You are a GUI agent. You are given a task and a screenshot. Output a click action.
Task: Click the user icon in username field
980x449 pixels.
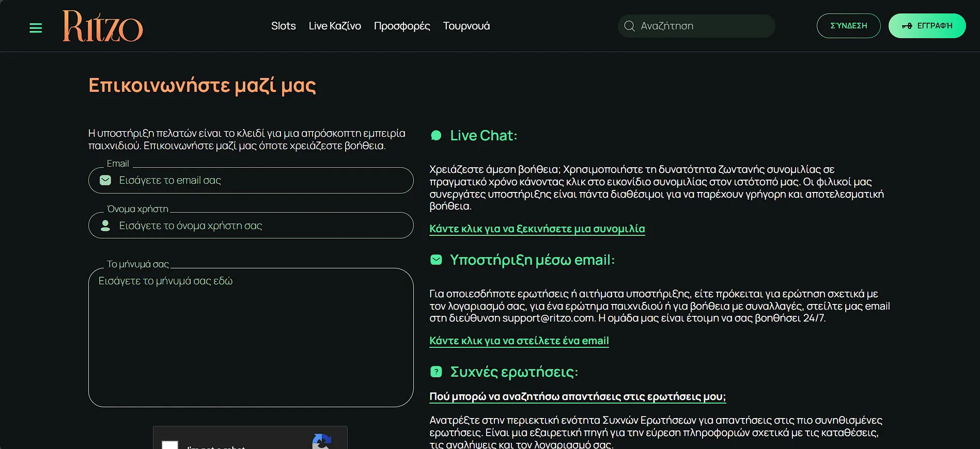105,226
